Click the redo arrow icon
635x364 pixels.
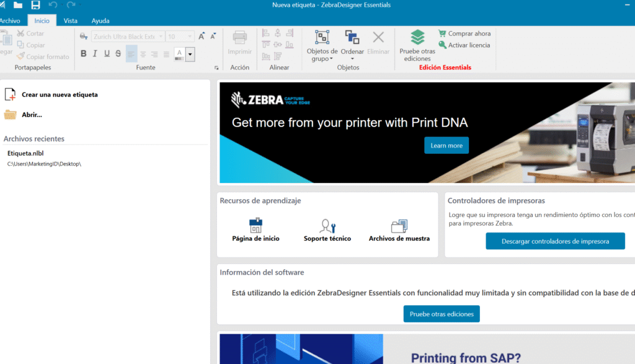pyautogui.click(x=71, y=5)
